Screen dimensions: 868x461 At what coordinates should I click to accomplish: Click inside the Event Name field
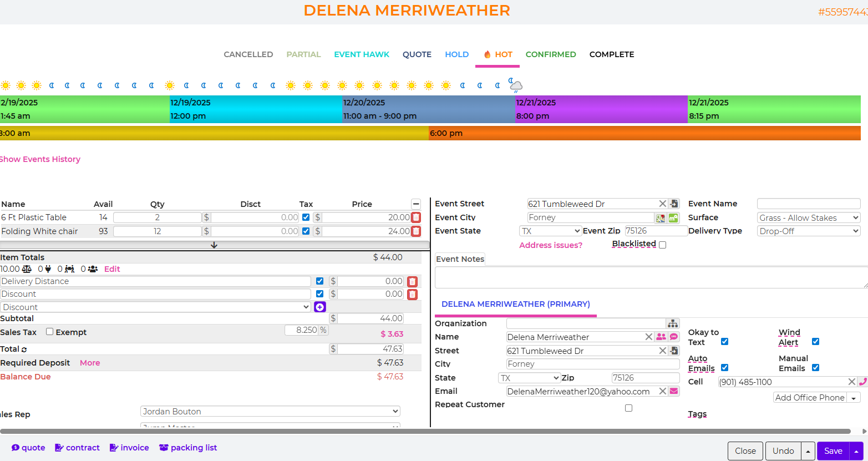(808, 204)
